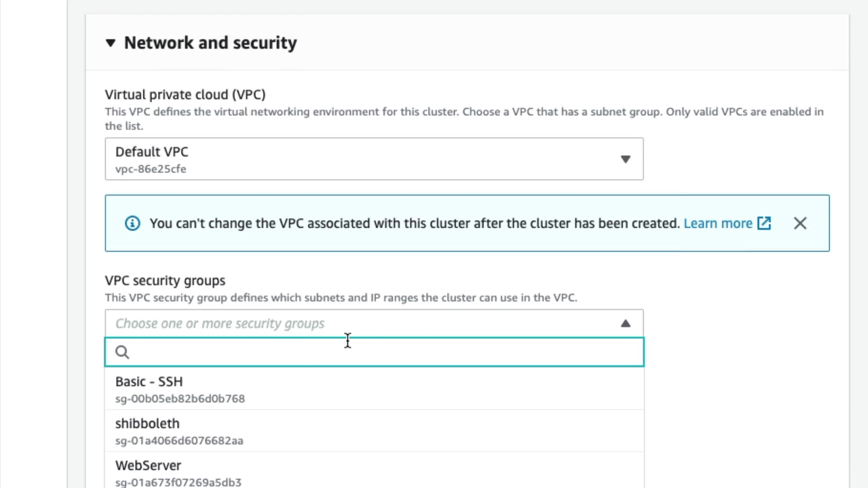Open the Learn more link

(717, 223)
